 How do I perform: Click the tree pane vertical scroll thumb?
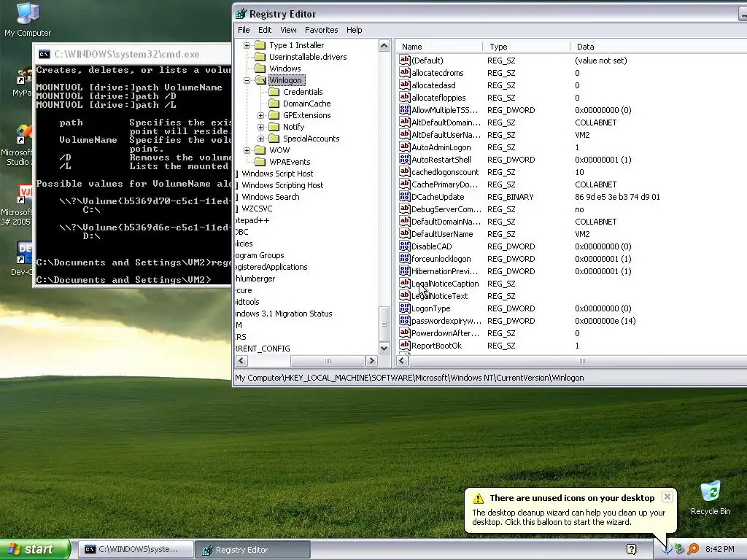click(x=384, y=324)
